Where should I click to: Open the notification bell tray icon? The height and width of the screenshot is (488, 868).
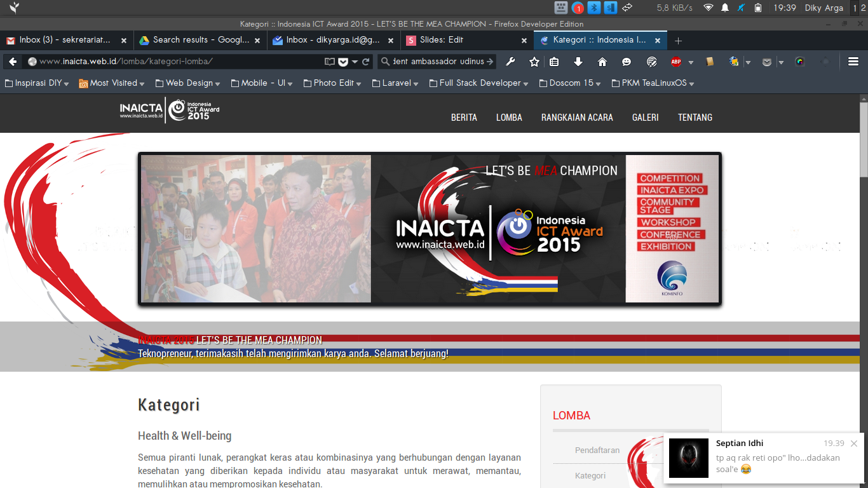[x=725, y=8]
